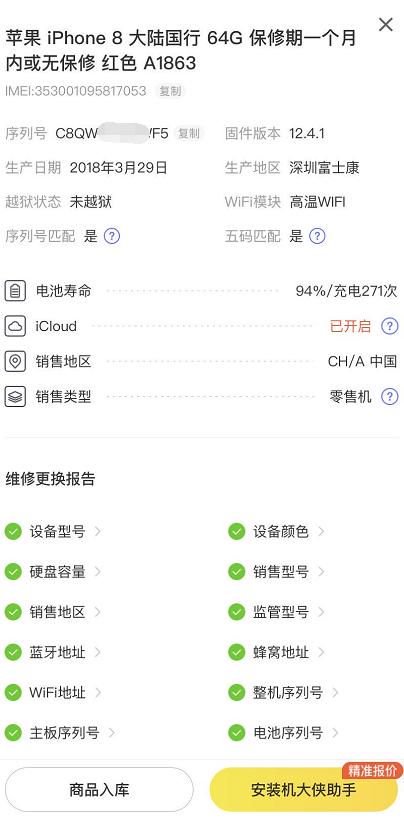This screenshot has width=404, height=823.
Task: Open the 电池序列号 report item
Action: pyautogui.click(x=284, y=733)
